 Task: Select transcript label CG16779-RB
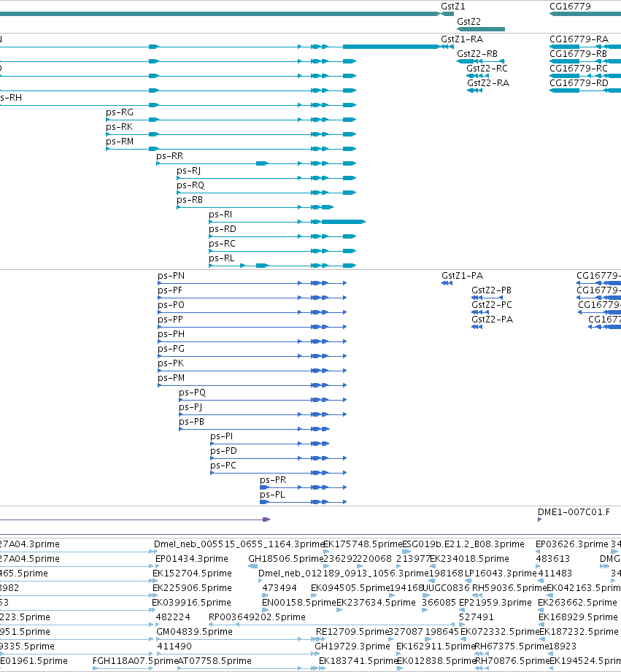(578, 53)
